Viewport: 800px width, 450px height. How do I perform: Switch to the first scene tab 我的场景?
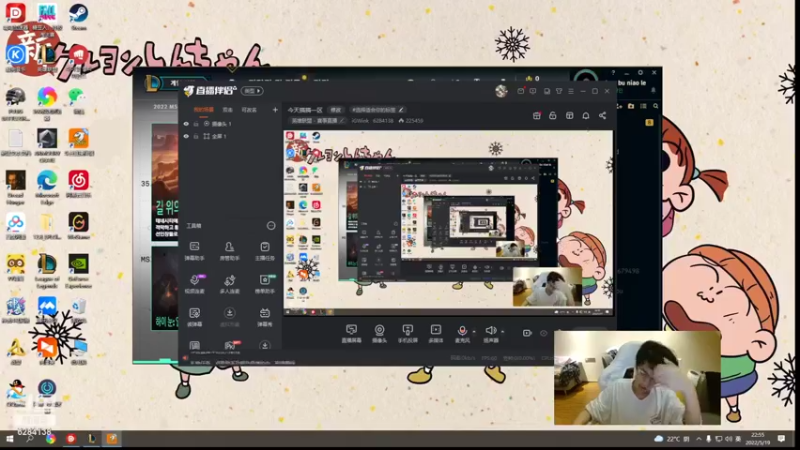[203, 110]
